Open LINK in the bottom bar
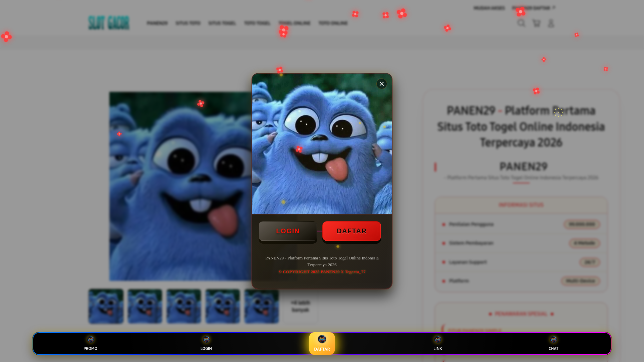 [x=437, y=344]
